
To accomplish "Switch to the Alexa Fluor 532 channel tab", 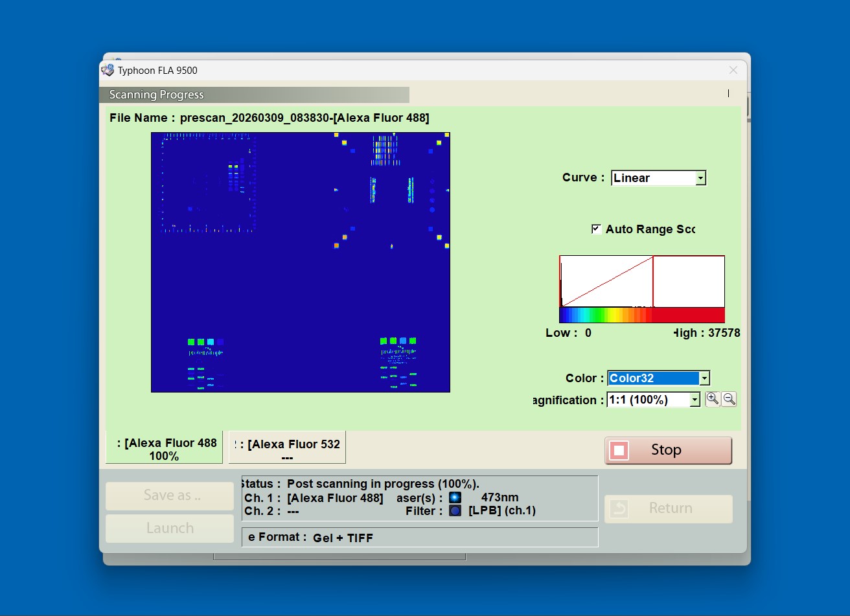I will [287, 449].
